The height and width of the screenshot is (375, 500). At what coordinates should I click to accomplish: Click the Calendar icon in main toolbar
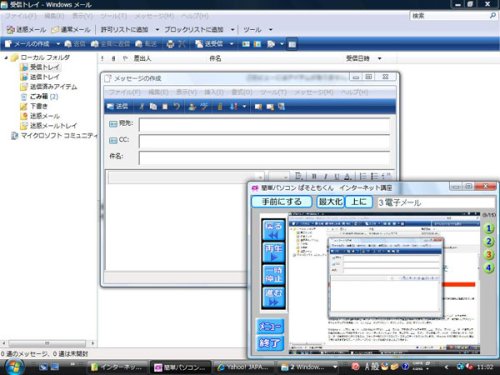click(257, 44)
